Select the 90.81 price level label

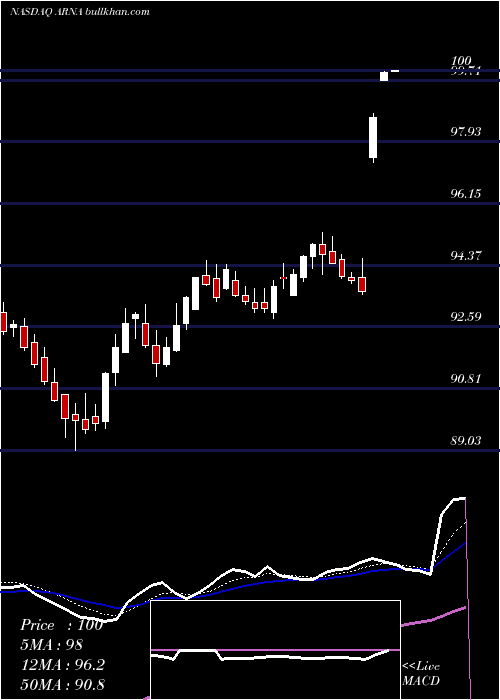tap(466, 379)
